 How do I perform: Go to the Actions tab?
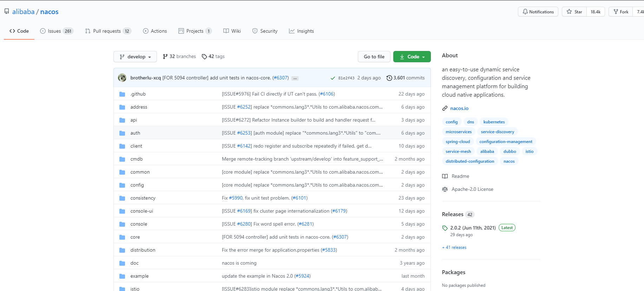pos(155,31)
